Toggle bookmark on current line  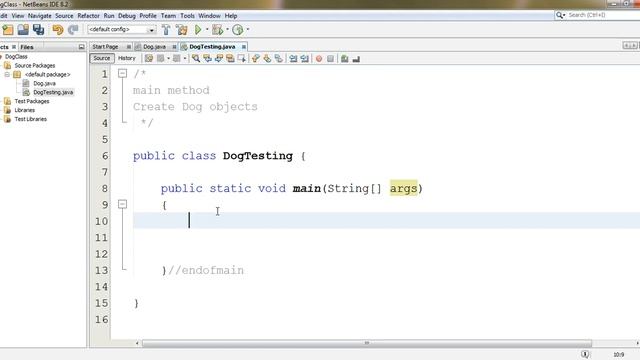click(278, 59)
